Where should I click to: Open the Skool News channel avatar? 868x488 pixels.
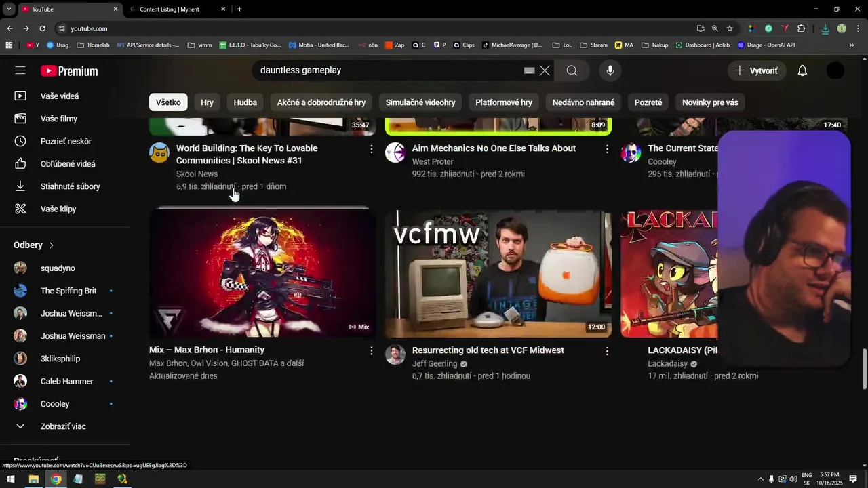[x=159, y=153]
